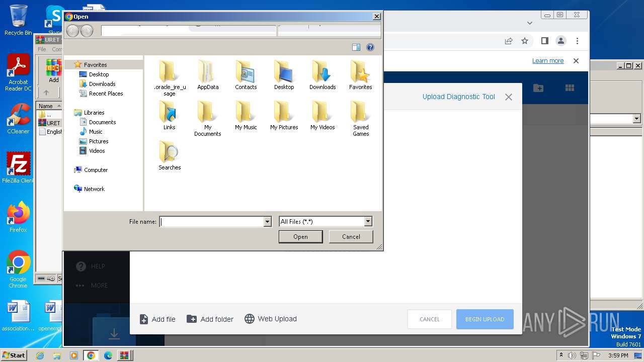The width and height of the screenshot is (644, 362).
Task: Click CANCEL in upload panel
Action: 429,319
